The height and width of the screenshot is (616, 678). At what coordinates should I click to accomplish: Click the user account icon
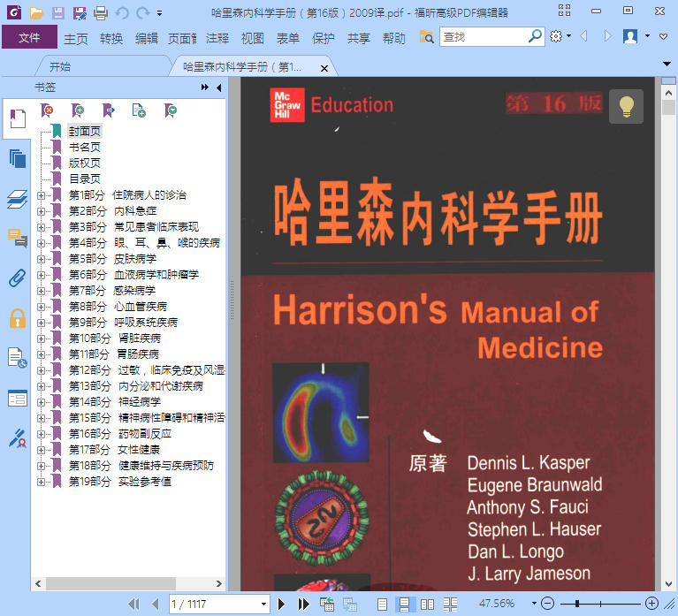click(x=630, y=36)
